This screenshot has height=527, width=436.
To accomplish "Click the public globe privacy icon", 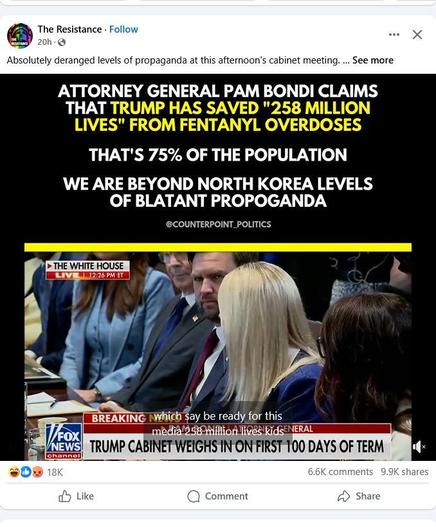I will pos(62,42).
